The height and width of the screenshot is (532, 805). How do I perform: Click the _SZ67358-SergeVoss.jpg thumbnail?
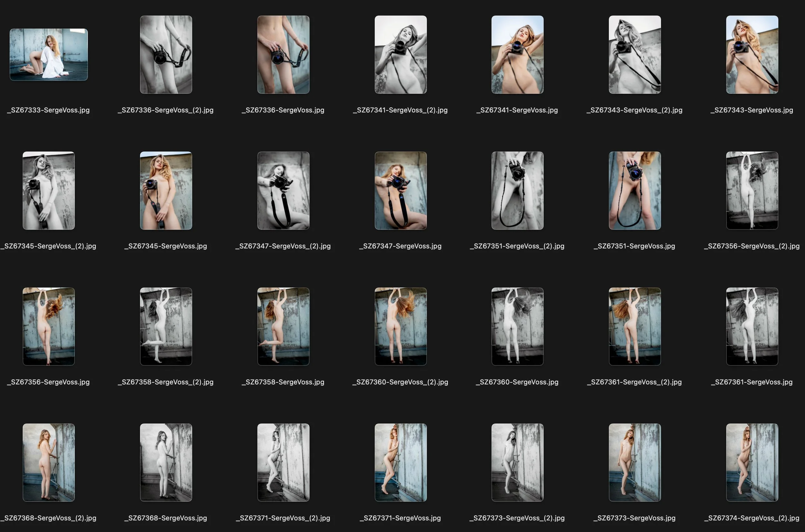pyautogui.click(x=283, y=327)
